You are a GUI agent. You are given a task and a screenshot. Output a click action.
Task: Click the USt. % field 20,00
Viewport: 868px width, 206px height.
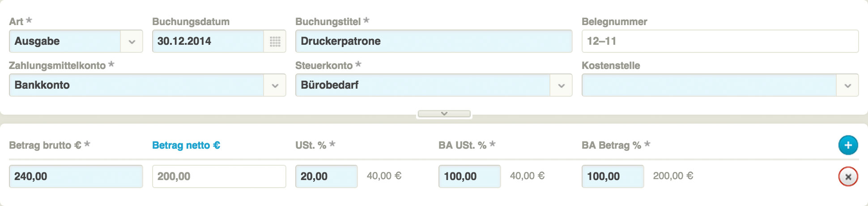(326, 176)
